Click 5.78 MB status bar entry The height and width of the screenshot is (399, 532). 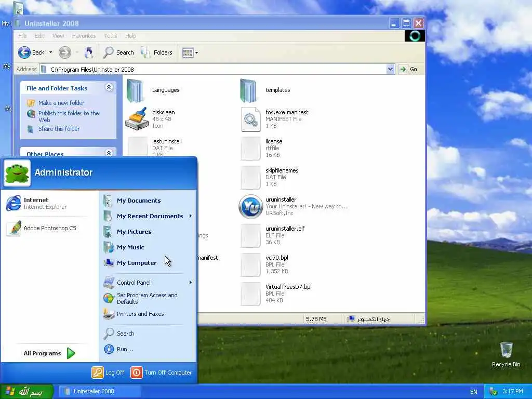click(316, 320)
